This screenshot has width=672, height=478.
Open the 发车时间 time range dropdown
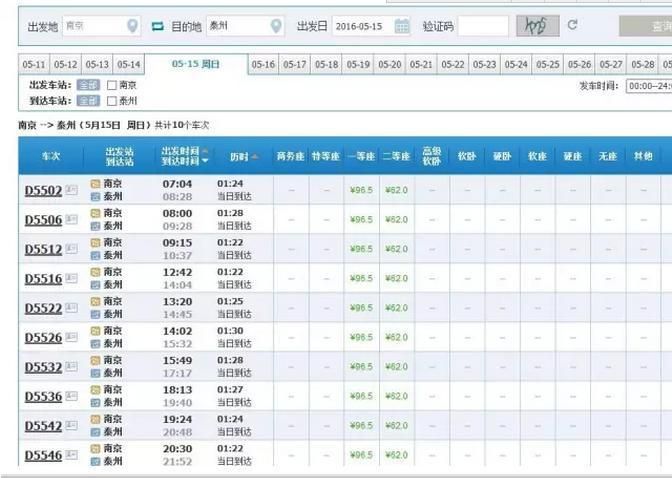click(x=648, y=86)
